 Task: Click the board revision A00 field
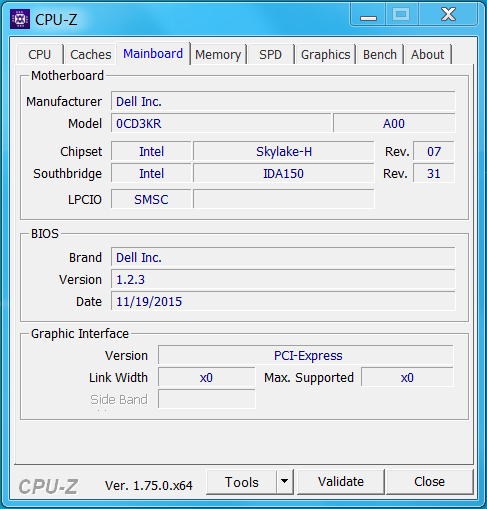(x=394, y=123)
